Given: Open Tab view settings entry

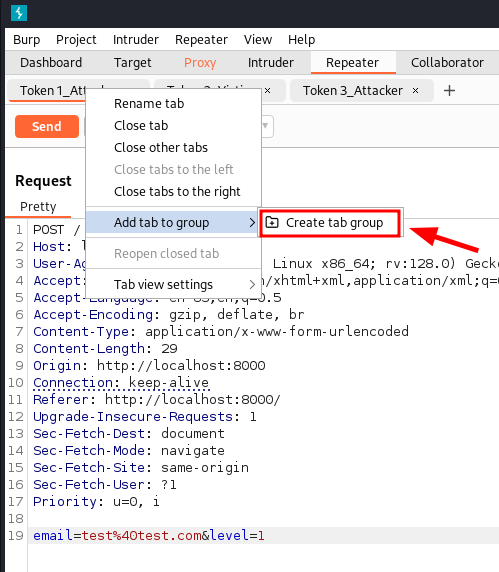Looking at the screenshot, I should [x=174, y=284].
